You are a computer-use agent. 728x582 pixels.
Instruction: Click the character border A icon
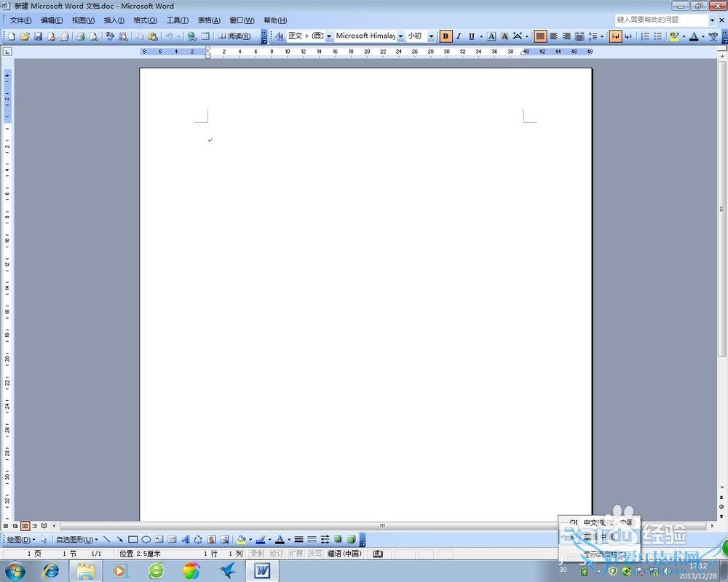pos(491,36)
